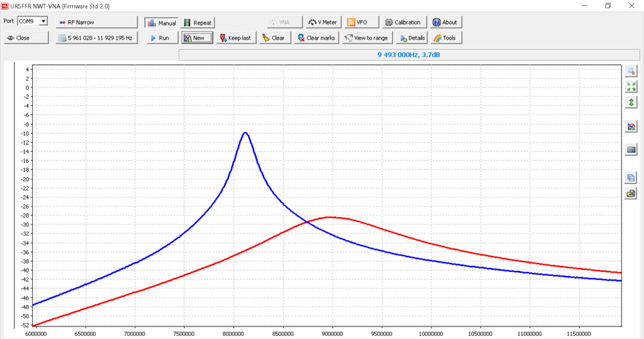Open the RF Narrow mode selector
The width and height of the screenshot is (644, 339).
point(94,22)
